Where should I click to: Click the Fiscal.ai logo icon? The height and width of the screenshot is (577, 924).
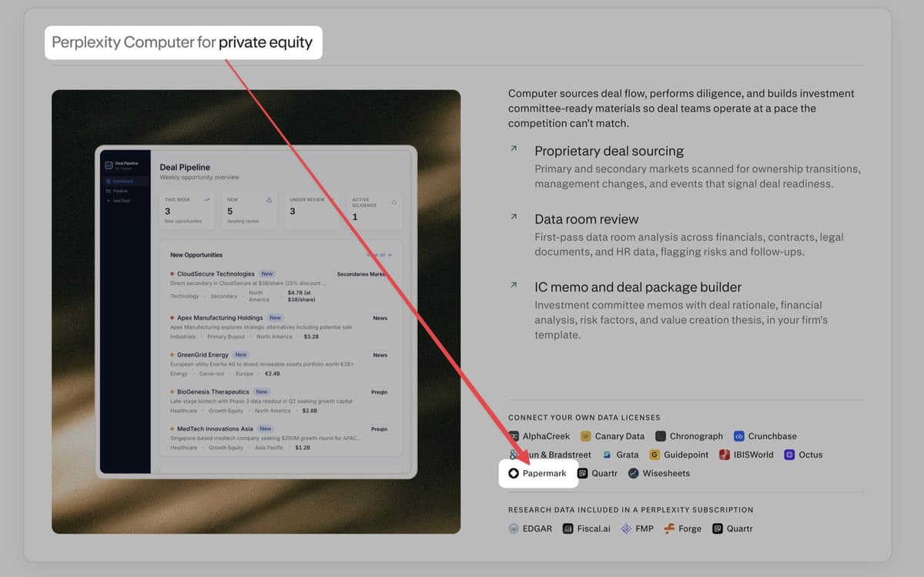[x=568, y=528]
